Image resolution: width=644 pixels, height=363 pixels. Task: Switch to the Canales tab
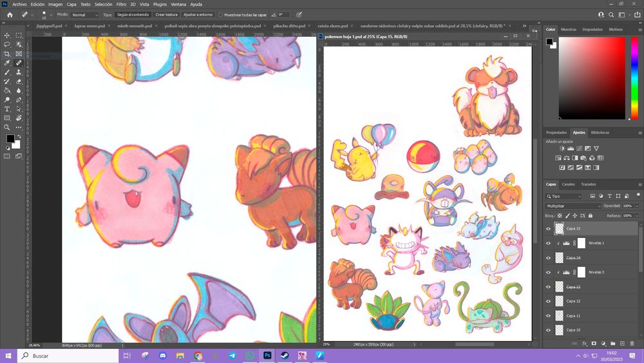pyautogui.click(x=569, y=184)
